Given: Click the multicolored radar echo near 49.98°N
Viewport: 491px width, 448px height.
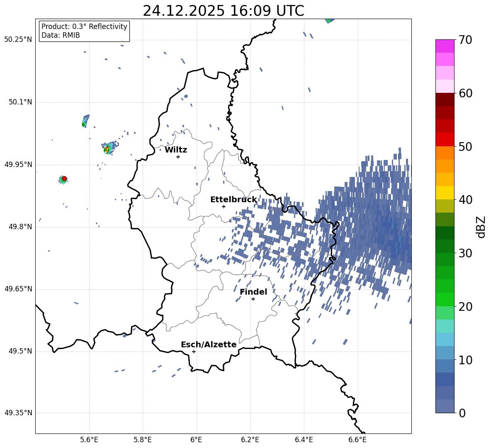Looking at the screenshot, I should 109,148.
